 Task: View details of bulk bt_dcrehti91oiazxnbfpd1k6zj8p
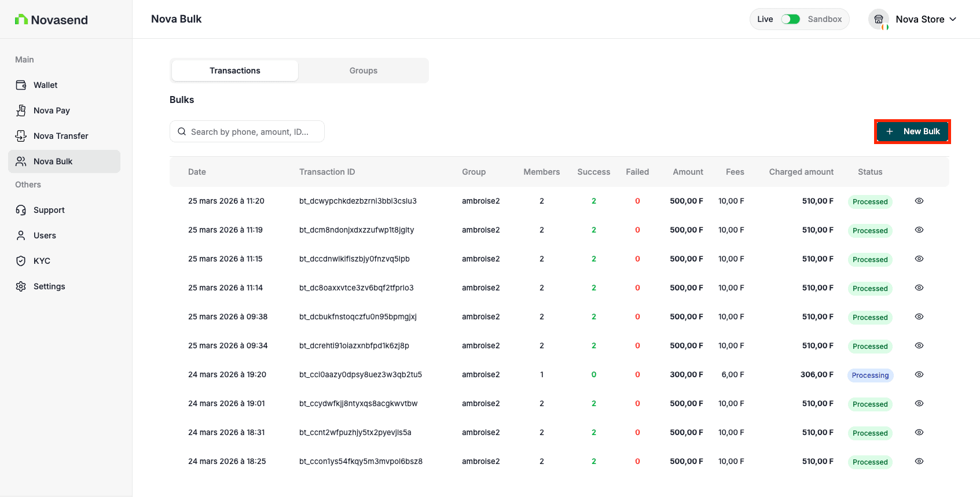point(919,345)
